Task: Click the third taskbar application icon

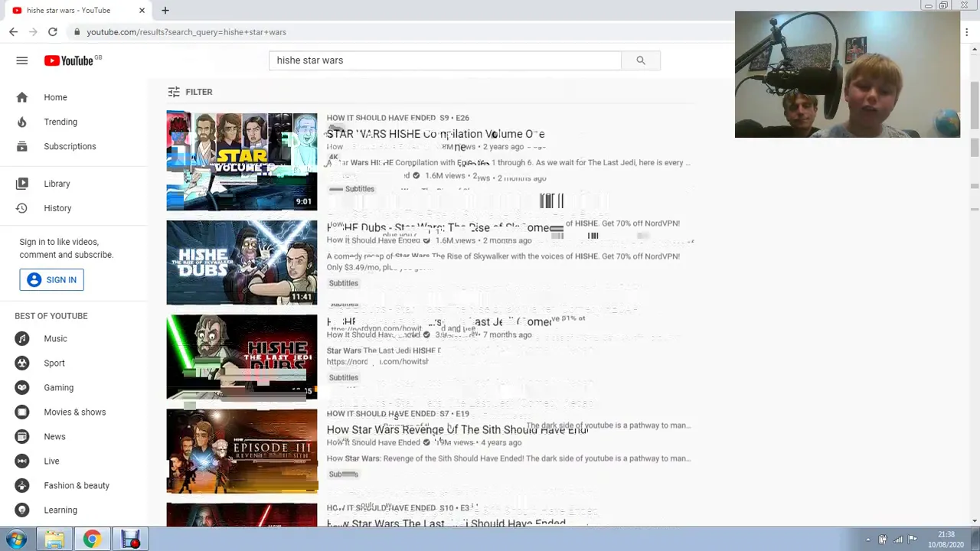Action: (130, 540)
